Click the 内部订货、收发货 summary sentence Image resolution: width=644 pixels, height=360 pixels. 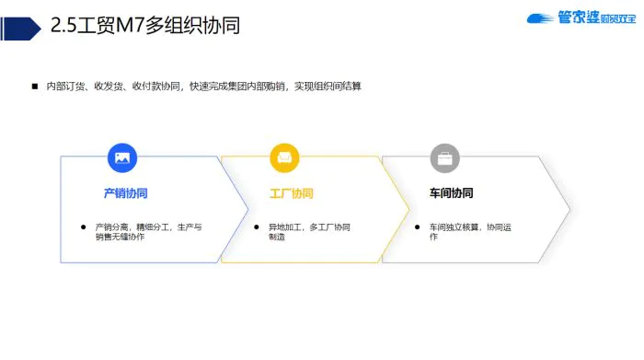click(203, 87)
